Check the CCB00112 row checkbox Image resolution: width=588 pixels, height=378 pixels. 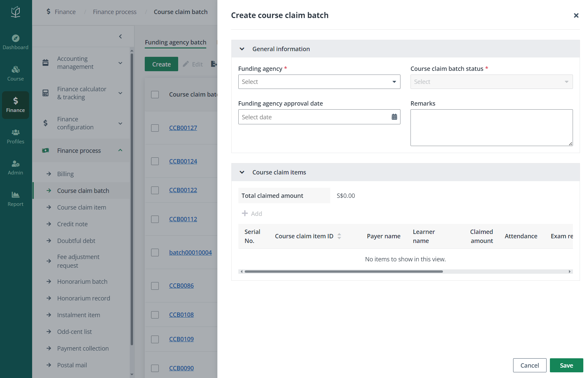click(155, 219)
